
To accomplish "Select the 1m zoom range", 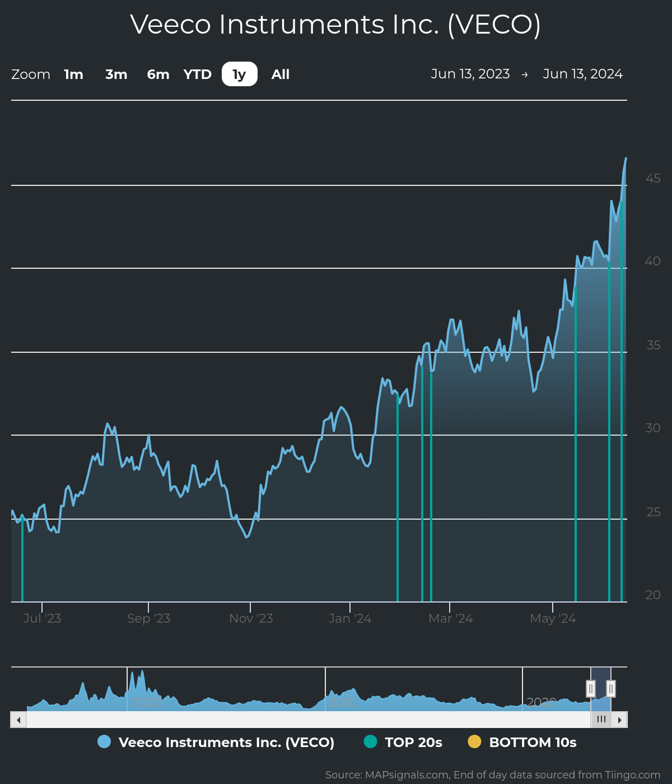I will click(x=73, y=74).
